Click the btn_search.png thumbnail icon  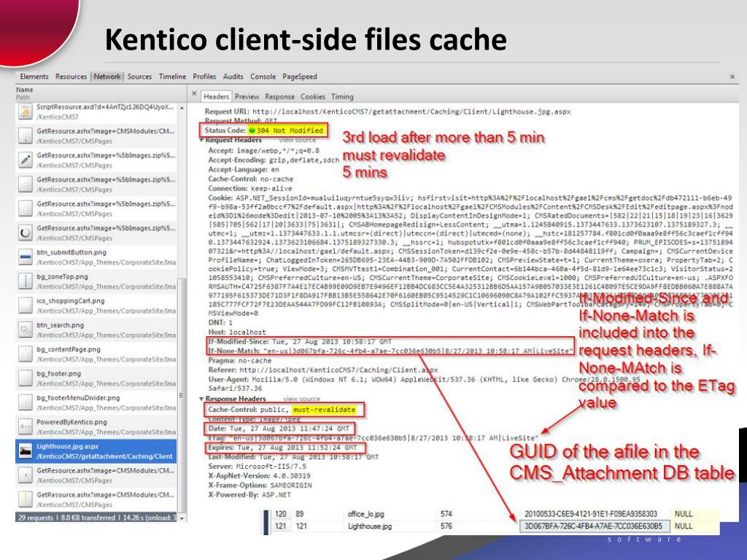click(x=26, y=330)
